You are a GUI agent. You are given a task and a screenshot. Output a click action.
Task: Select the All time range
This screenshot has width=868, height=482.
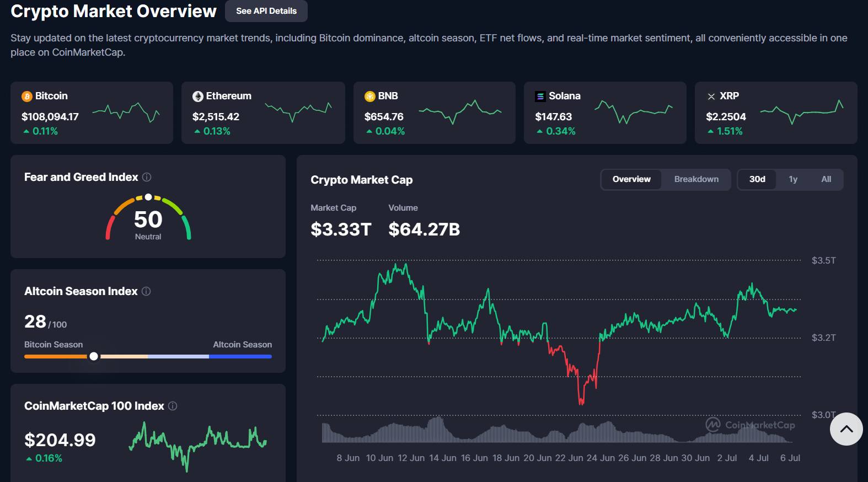click(826, 179)
